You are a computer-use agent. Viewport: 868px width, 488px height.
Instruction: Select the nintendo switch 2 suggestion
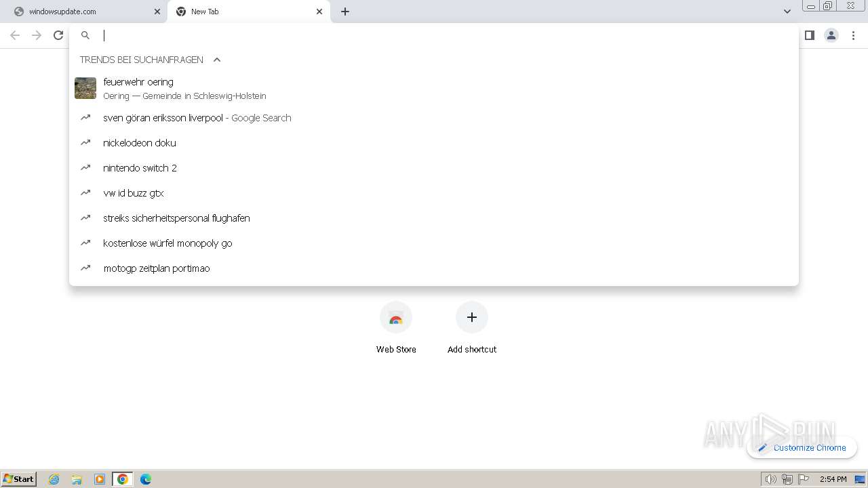click(x=434, y=168)
